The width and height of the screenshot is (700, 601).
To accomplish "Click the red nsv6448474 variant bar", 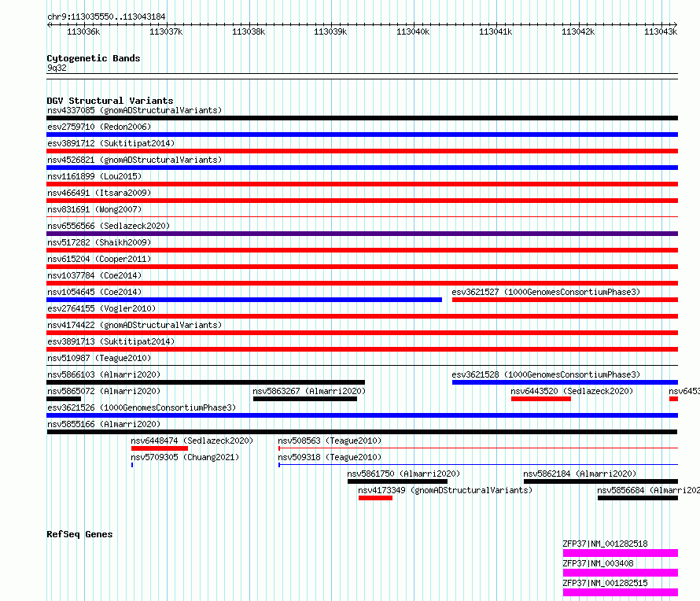I will click(x=160, y=448).
